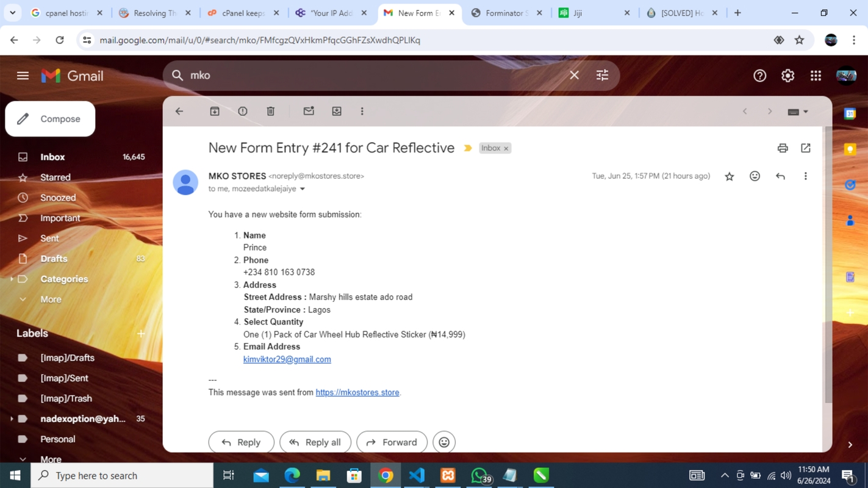Expand recipient details dropdown
This screenshot has width=868, height=488.
tap(302, 189)
